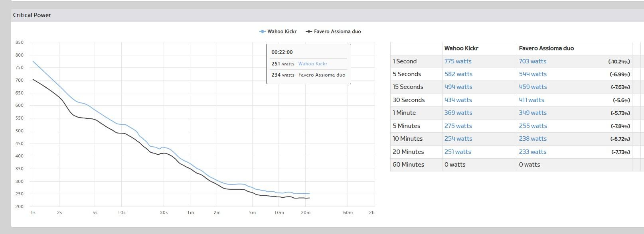This screenshot has width=644, height=234.
Task: Select the 20 Minutes row label
Action: click(x=408, y=152)
